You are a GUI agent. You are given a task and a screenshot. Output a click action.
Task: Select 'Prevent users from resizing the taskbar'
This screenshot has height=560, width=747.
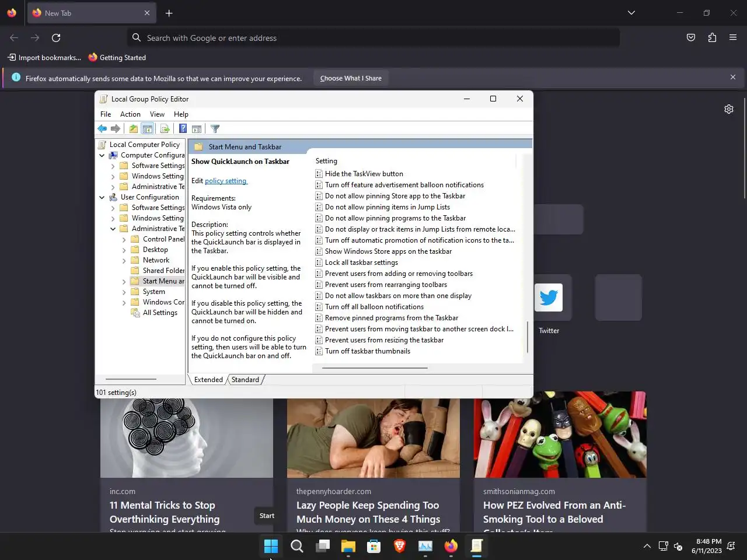[384, 340]
